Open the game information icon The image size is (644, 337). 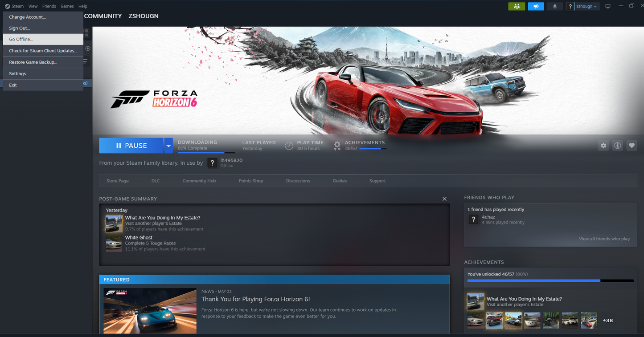point(618,146)
